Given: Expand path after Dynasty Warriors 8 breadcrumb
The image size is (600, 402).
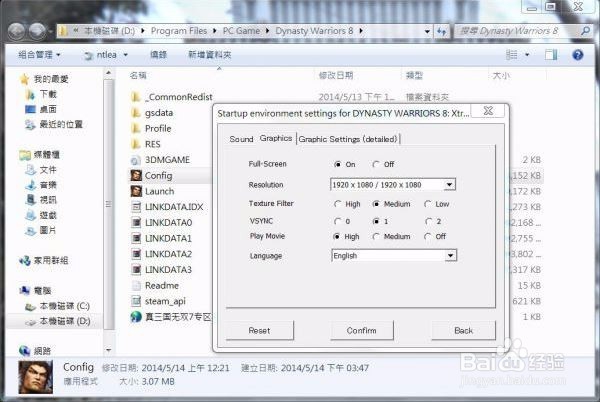Looking at the screenshot, I should tap(361, 31).
